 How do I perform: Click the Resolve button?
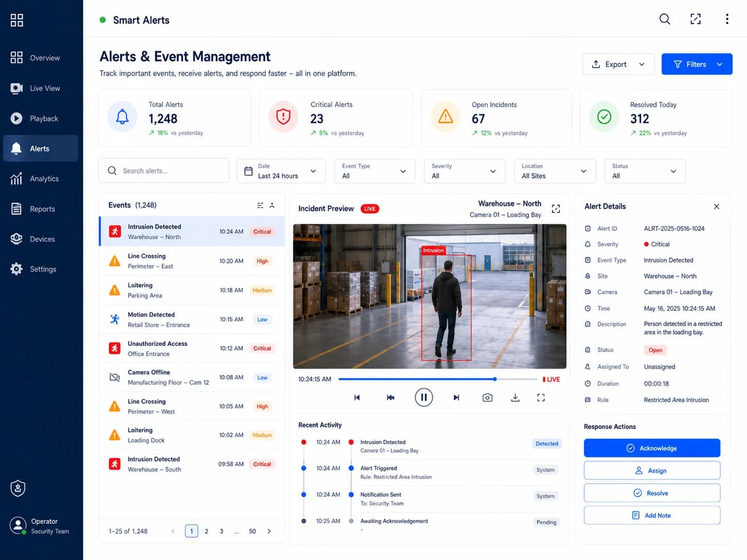[x=652, y=493]
